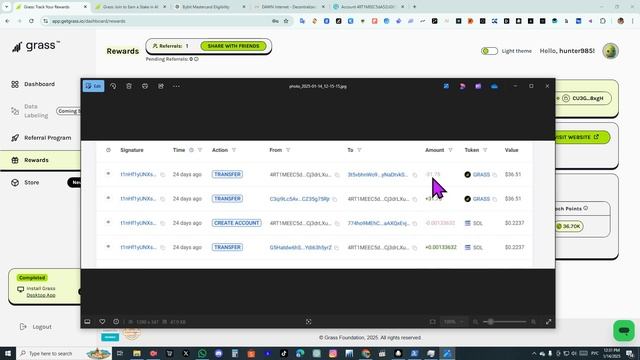The width and height of the screenshot is (640, 360).
Task: Open the Chrome three-dot menu
Action: pos(633,21)
